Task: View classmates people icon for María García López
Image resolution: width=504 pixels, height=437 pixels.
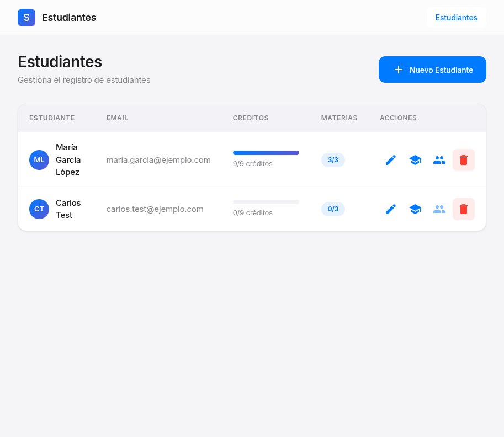Action: click(x=439, y=160)
